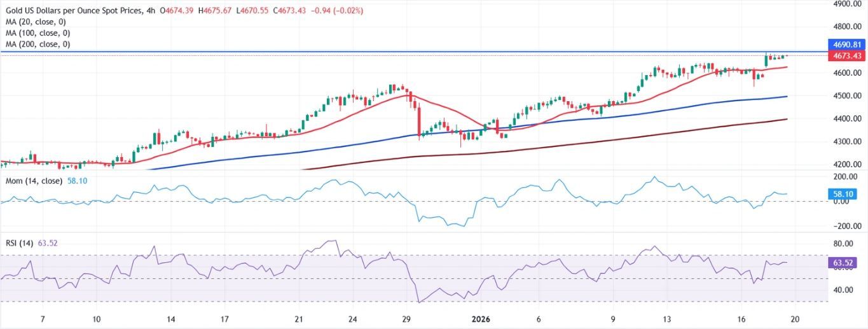Image resolution: width=868 pixels, height=329 pixels.
Task: Select the MA (200, close, 0) indicator label
Action: pyautogui.click(x=38, y=45)
